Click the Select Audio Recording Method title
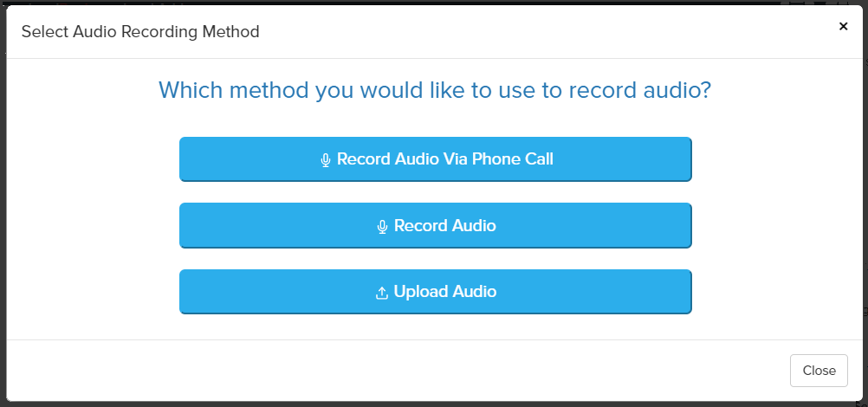The image size is (868, 407). [140, 32]
